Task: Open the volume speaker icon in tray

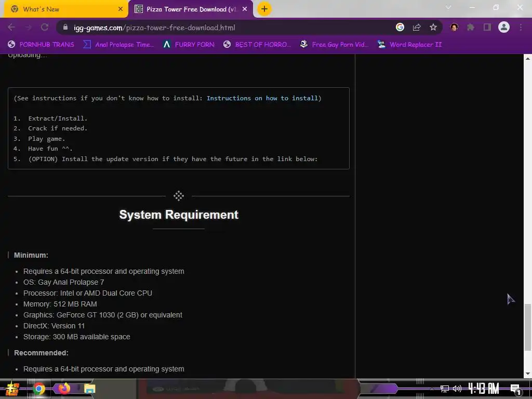Action: (457, 389)
